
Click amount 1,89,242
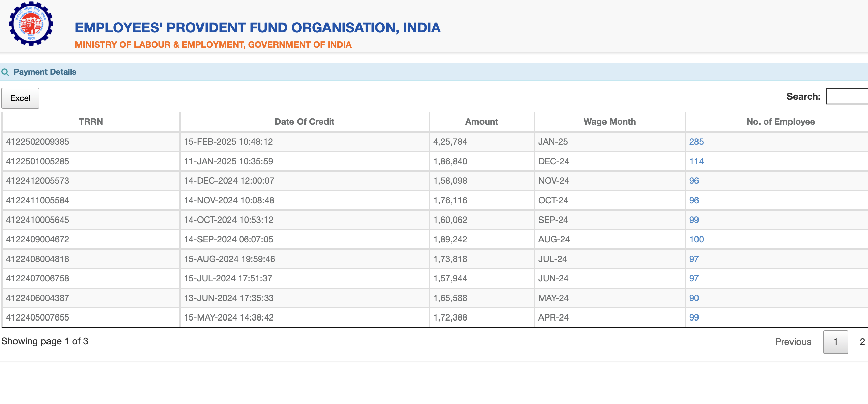[450, 239]
